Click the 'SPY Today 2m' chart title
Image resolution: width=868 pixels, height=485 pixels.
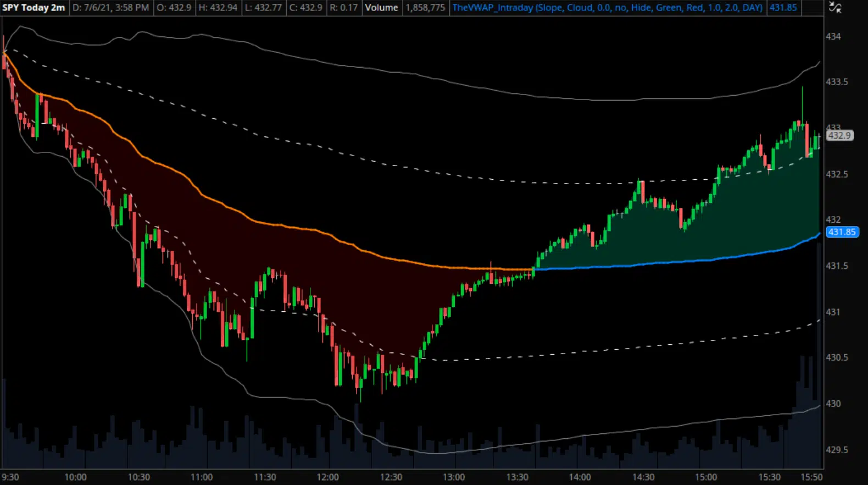34,8
